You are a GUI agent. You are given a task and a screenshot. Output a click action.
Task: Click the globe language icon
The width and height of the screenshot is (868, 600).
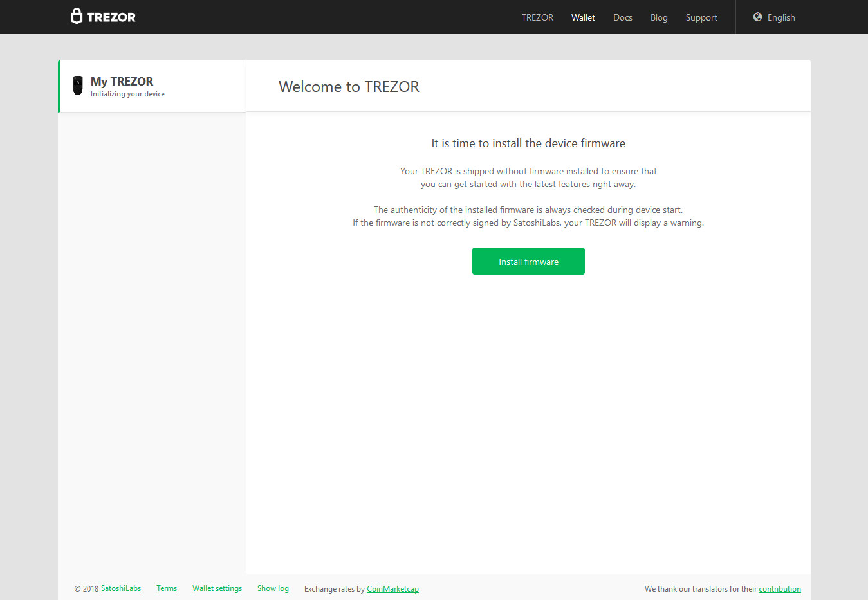point(757,17)
